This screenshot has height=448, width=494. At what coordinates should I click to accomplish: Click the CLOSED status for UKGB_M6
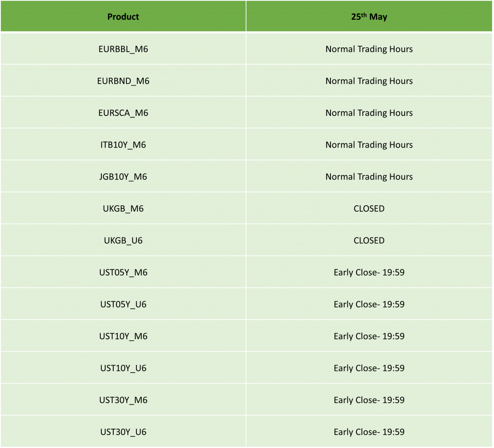click(369, 208)
